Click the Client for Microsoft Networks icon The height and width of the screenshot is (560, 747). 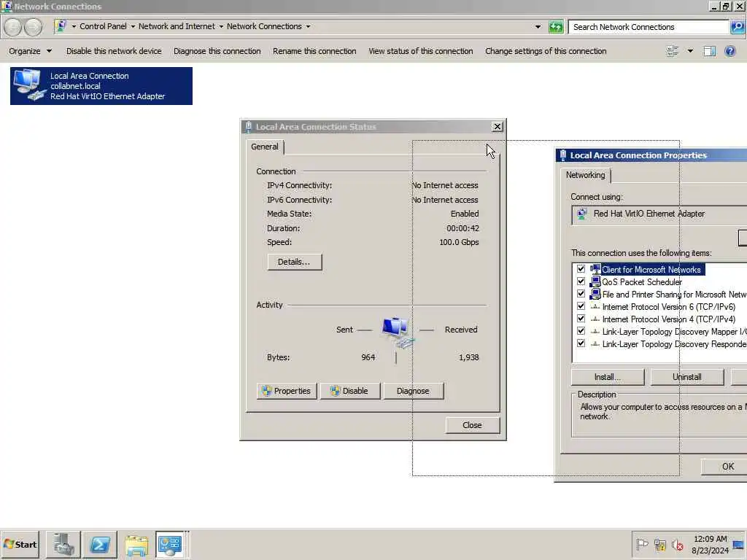[x=595, y=270]
